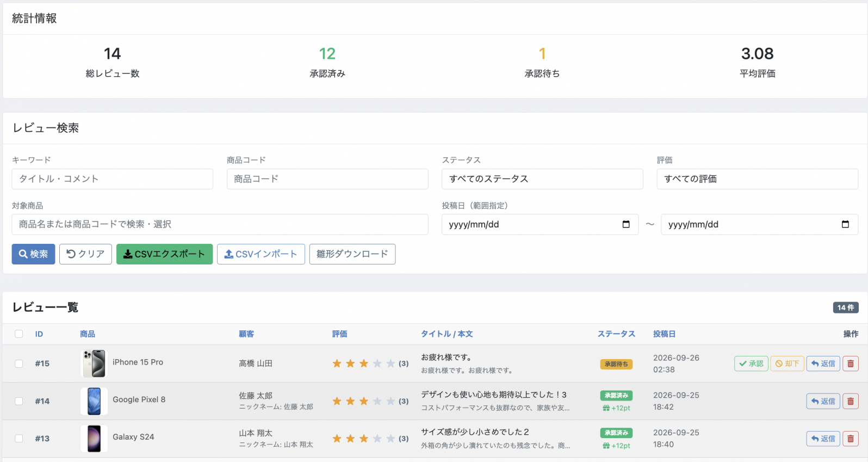
Task: Click the Galaxy S24 product thumbnail
Action: (94, 439)
